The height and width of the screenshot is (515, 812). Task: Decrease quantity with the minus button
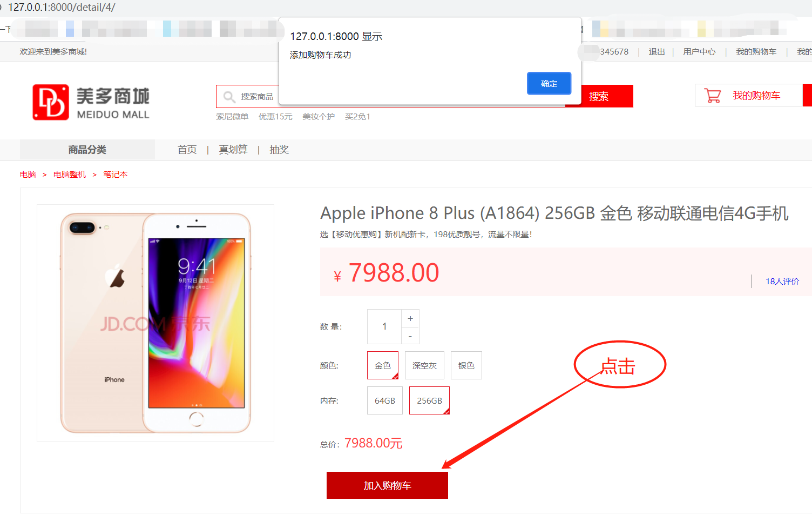(x=410, y=336)
